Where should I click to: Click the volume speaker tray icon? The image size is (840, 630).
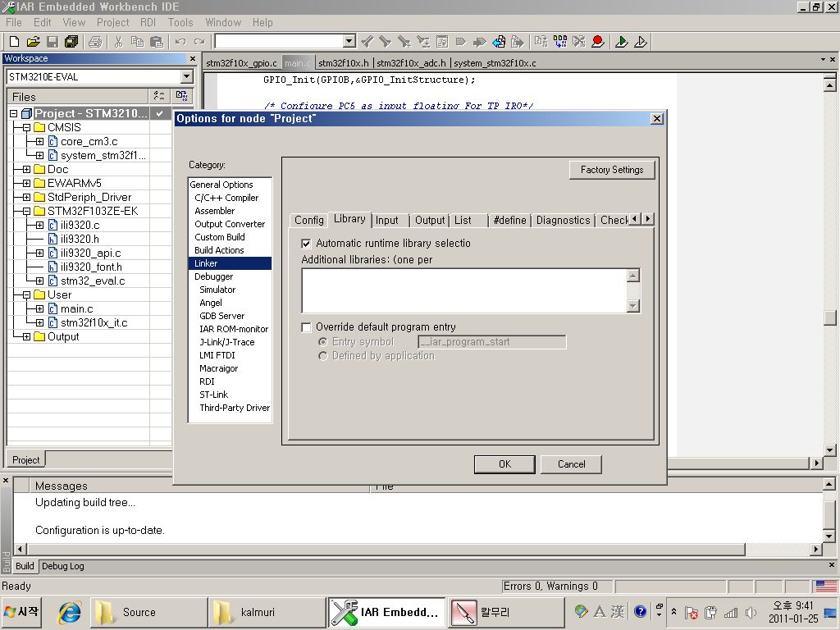tap(751, 612)
